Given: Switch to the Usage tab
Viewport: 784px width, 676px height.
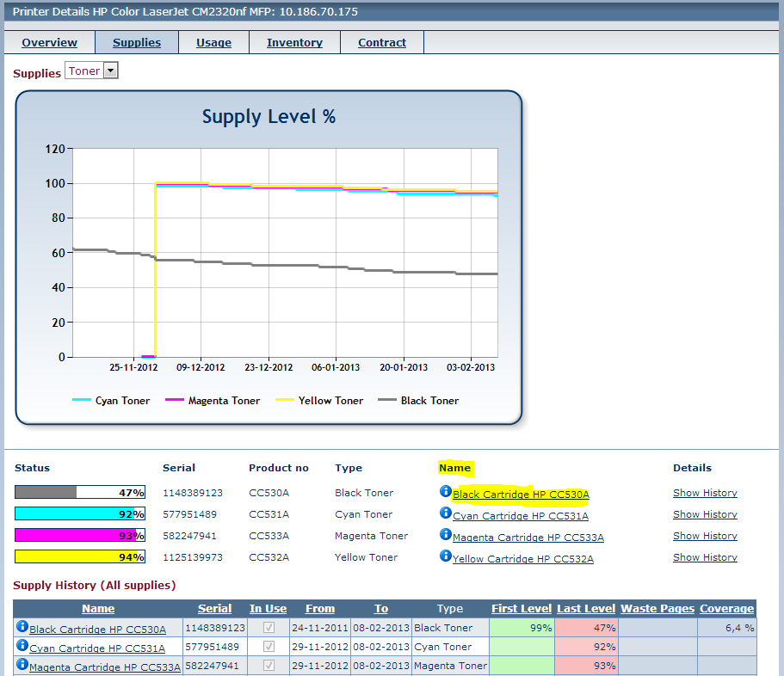Looking at the screenshot, I should 213,43.
